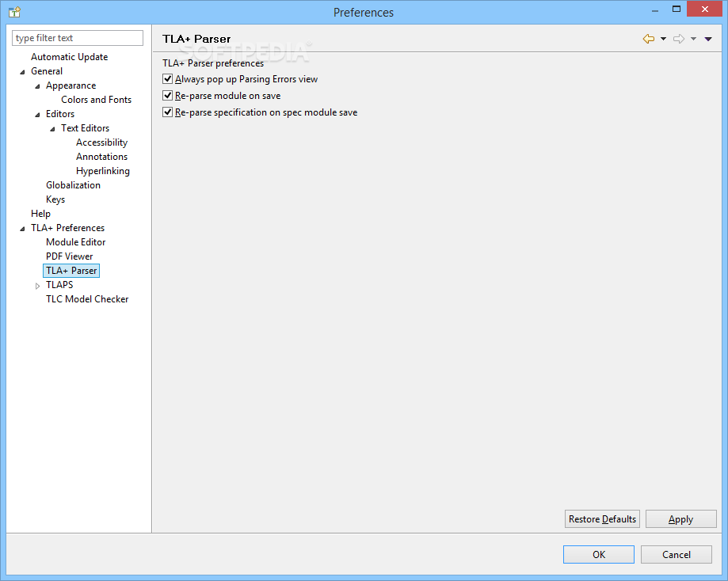
Task: Select Automatic Update in the tree
Action: pos(69,57)
